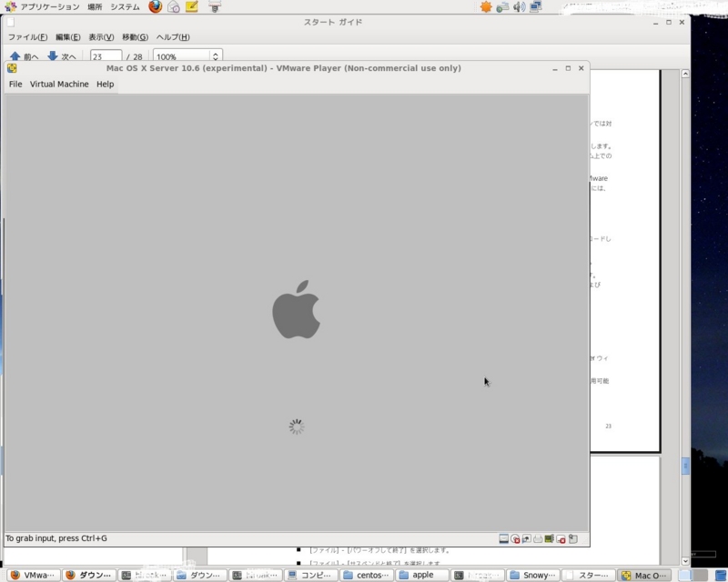This screenshot has height=582, width=728.
Task: Switch to the apple folder taskbar item
Action: click(422, 575)
